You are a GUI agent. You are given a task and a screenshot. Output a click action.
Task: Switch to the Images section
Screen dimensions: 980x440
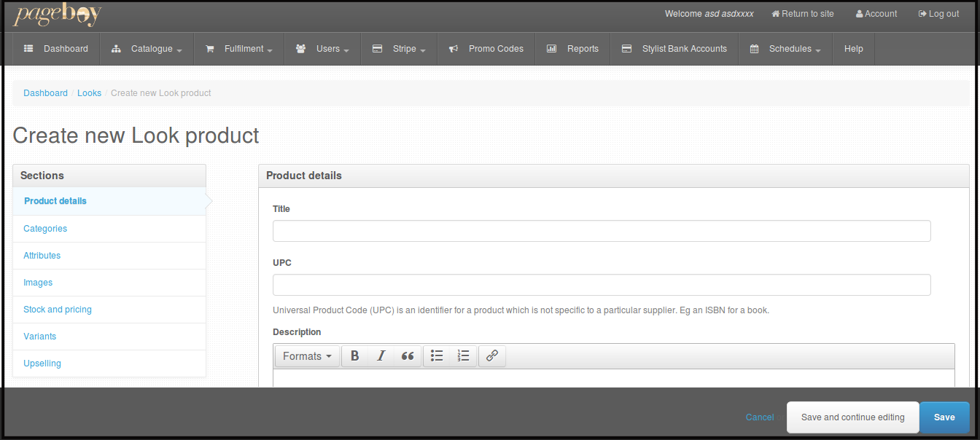coord(109,283)
